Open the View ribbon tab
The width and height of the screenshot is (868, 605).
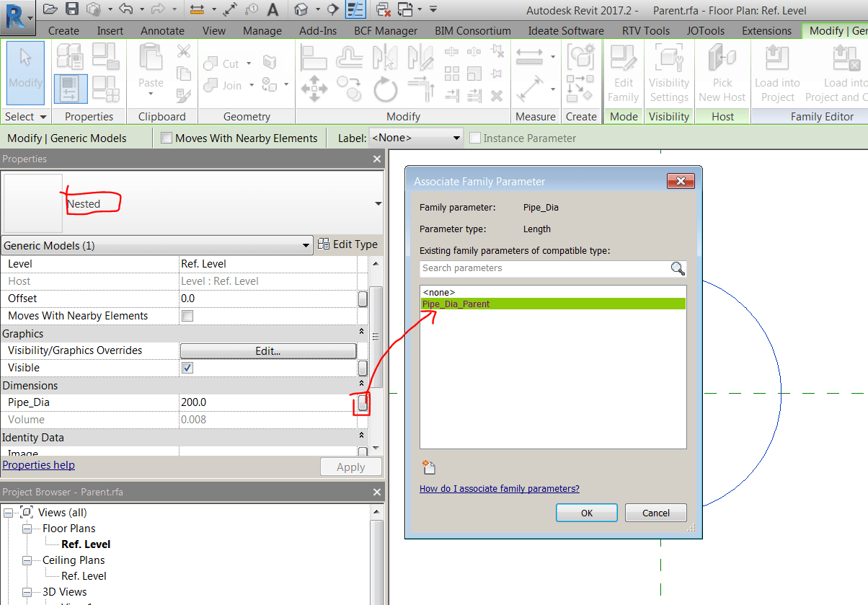coord(214,31)
